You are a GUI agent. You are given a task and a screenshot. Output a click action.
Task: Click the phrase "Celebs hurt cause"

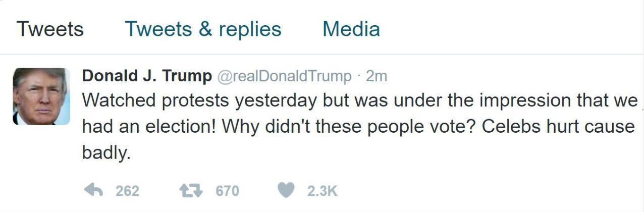(558, 127)
